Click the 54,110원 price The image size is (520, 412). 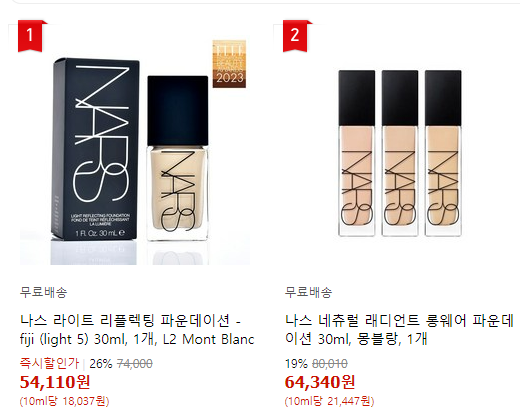click(x=55, y=382)
